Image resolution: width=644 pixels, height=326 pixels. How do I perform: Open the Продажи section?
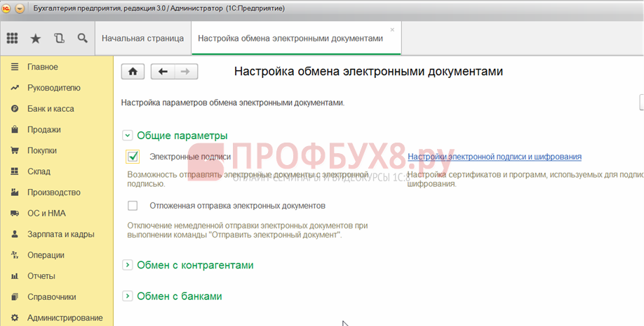[x=44, y=129]
